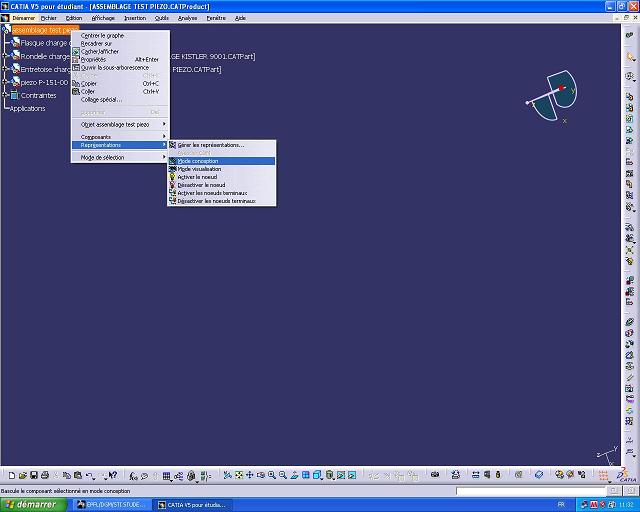
Task: Click the Copier icon in context menu
Action: (76, 83)
